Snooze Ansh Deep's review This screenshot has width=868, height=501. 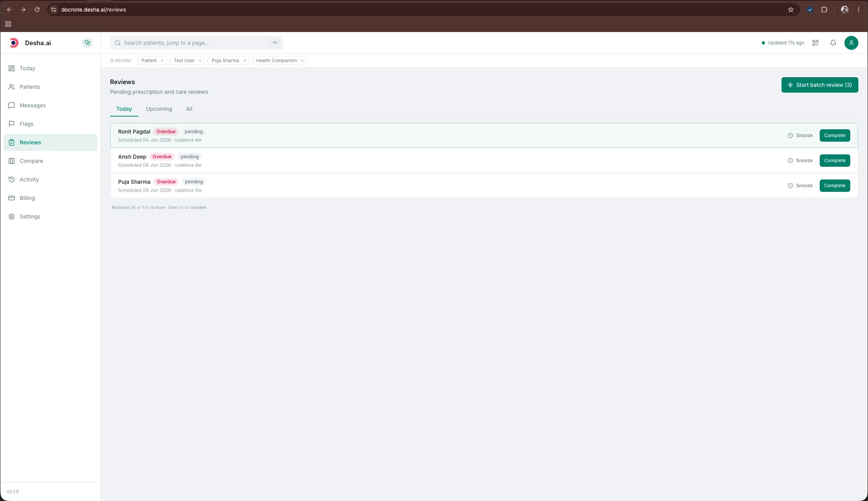(x=800, y=161)
